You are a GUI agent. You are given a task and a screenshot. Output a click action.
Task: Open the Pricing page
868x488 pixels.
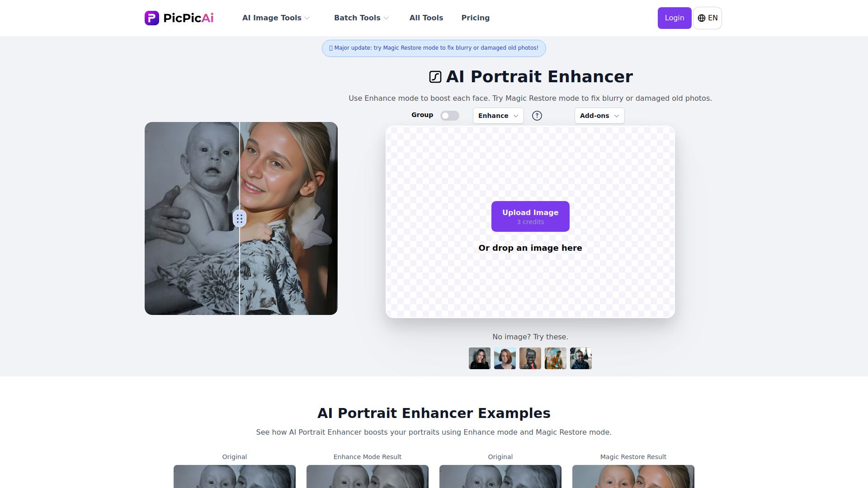pyautogui.click(x=476, y=18)
